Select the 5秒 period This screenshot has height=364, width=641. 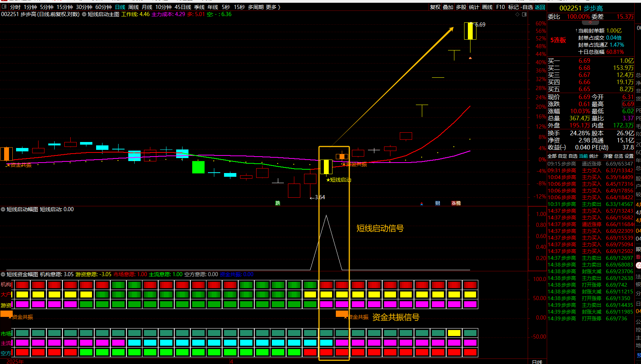(226, 7)
